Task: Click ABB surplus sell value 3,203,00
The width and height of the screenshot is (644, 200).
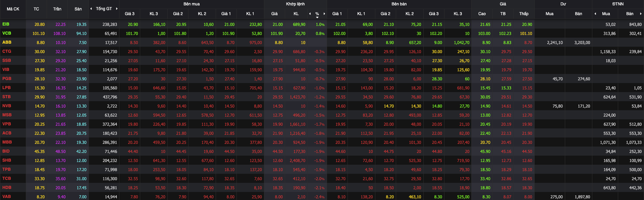Action: point(582,43)
